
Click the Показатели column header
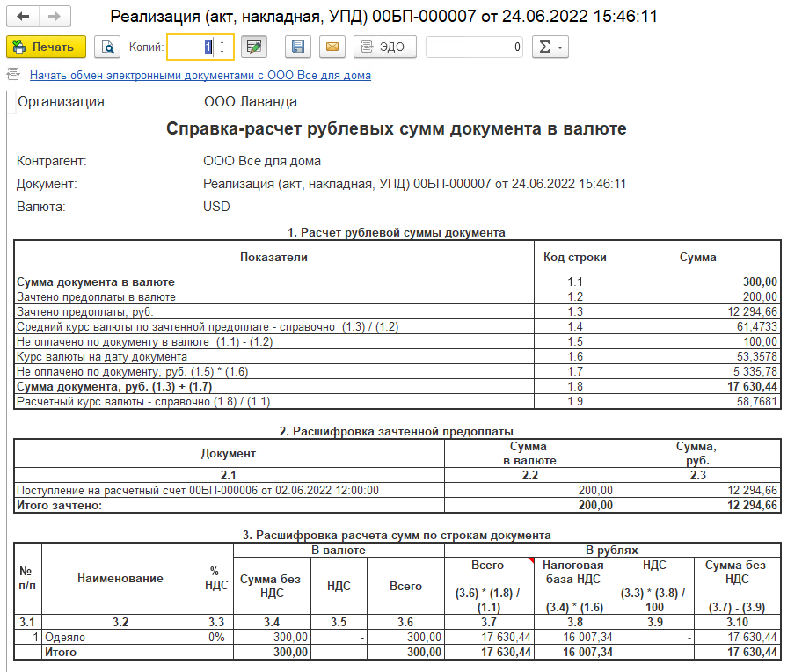273,257
